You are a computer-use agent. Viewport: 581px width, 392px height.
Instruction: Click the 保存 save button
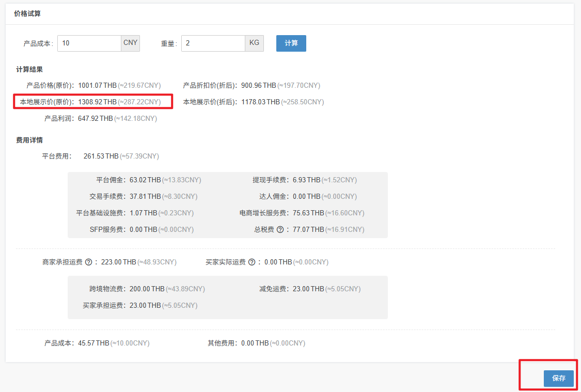[x=559, y=379]
